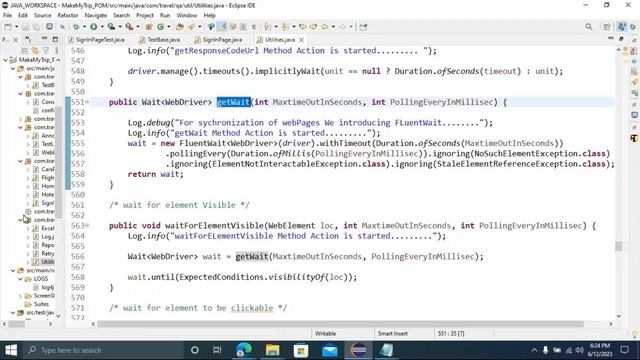Click Collapse All in Package Explorer
640x360 pixels.
[x=25, y=51]
